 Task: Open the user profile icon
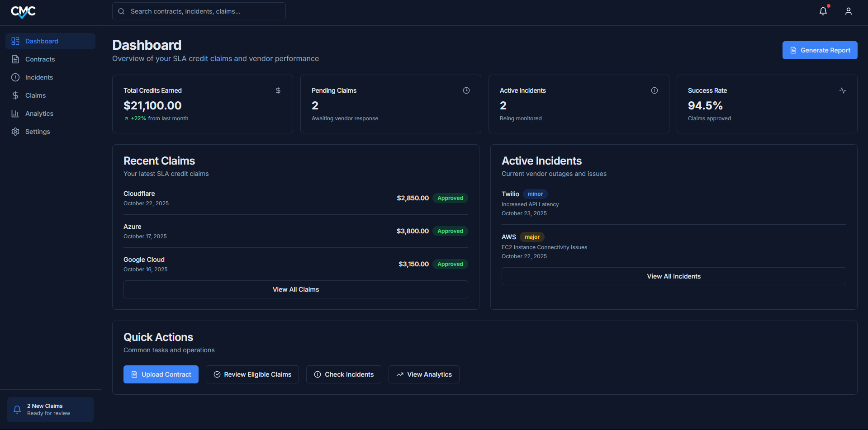coord(849,11)
